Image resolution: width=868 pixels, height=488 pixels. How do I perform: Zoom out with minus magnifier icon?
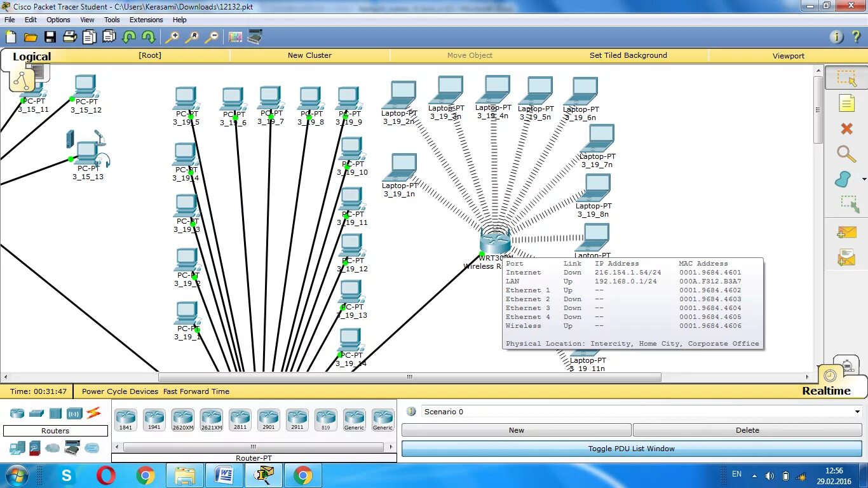coord(212,37)
